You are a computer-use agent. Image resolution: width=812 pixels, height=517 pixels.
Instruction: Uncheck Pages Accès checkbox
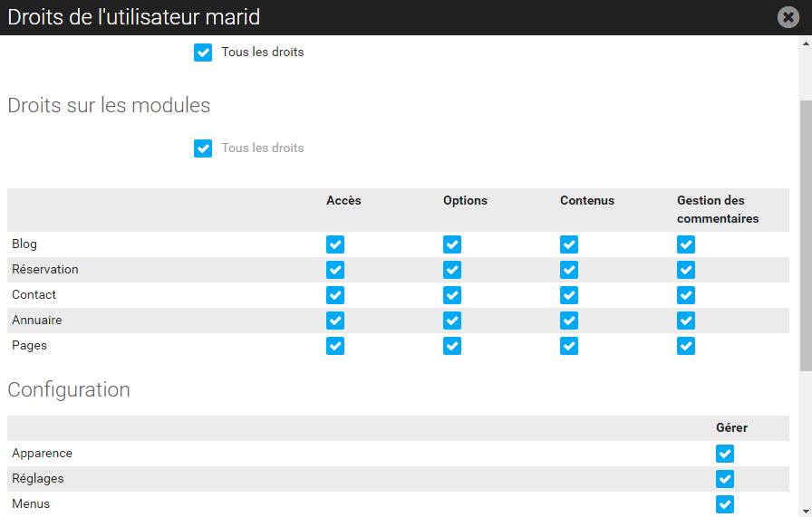click(335, 346)
